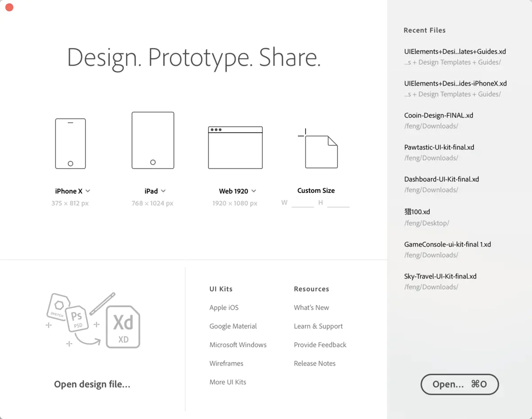Open the Release Notes link
The image size is (532, 419).
(x=315, y=364)
